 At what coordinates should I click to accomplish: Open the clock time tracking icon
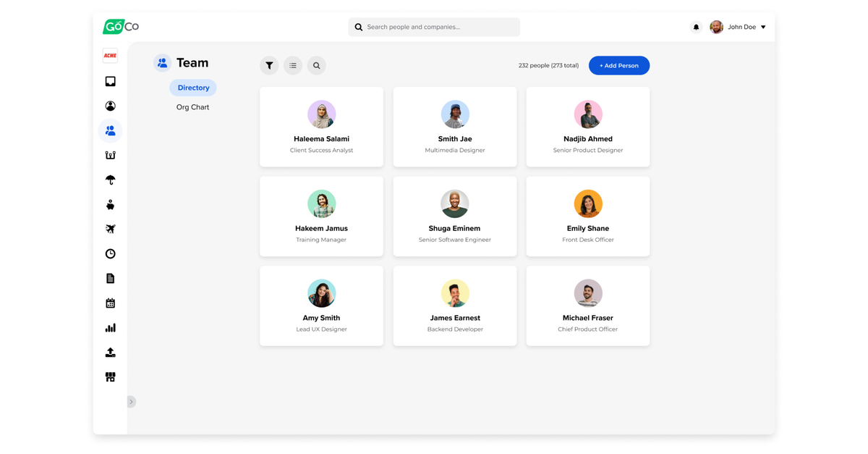pos(110,253)
